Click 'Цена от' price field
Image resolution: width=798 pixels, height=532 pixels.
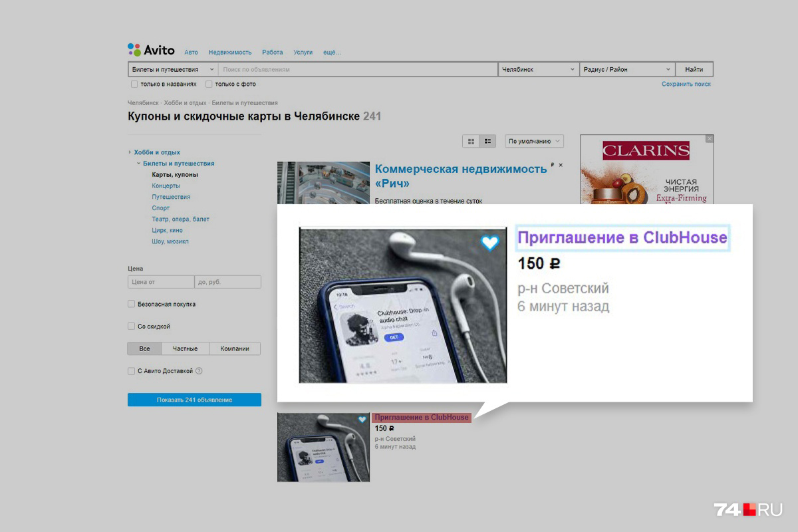click(x=161, y=282)
